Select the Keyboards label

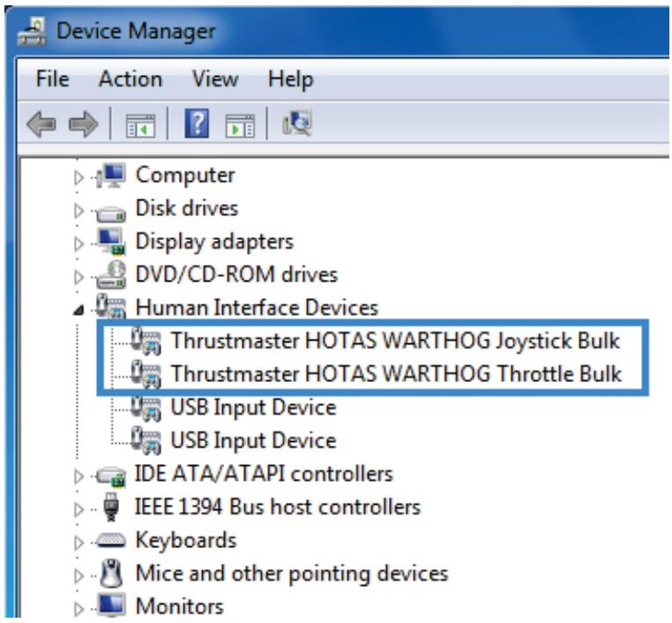[186, 541]
